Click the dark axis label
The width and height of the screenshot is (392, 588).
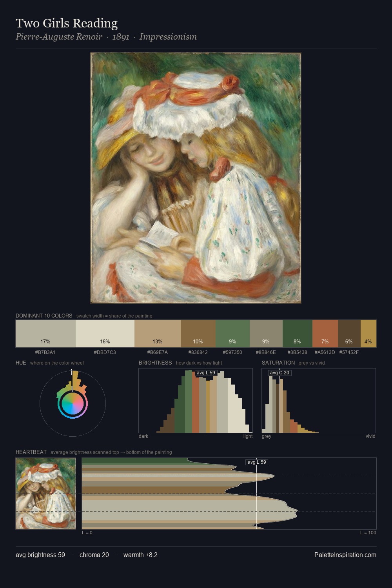[x=143, y=436]
